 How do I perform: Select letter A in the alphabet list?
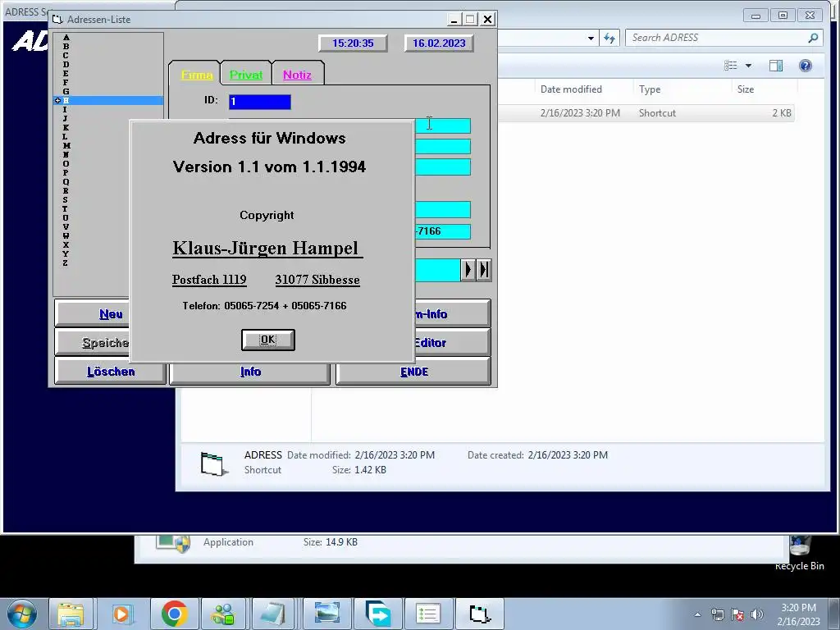tap(66, 38)
